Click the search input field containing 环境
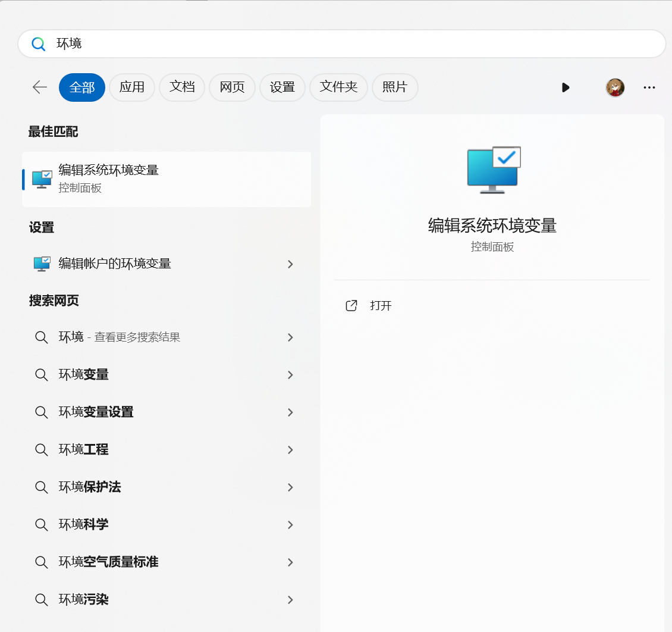Screen dimensions: 672x632 coord(341,43)
